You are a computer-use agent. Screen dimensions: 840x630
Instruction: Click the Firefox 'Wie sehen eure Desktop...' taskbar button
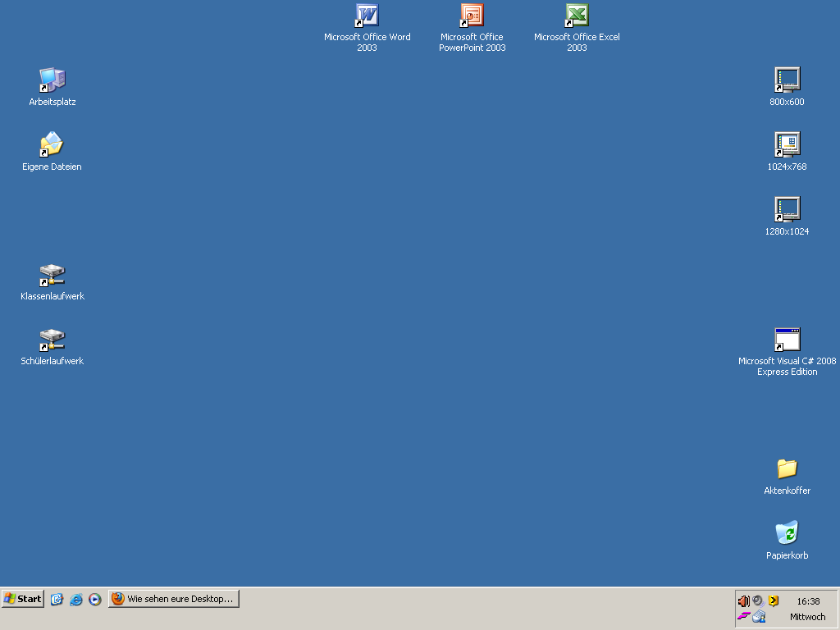(x=174, y=599)
